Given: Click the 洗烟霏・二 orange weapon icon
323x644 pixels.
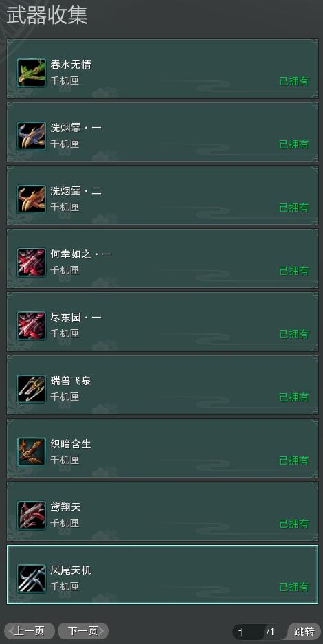Looking at the screenshot, I should [x=32, y=199].
